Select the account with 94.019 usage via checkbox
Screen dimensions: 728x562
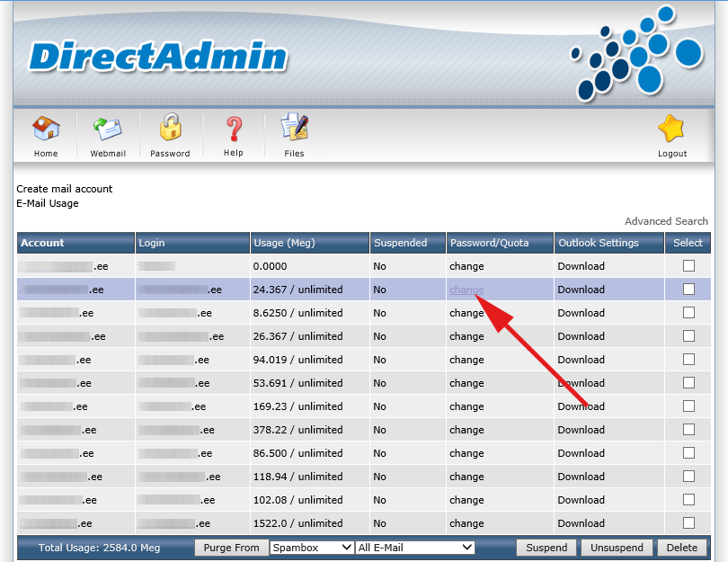coord(689,359)
